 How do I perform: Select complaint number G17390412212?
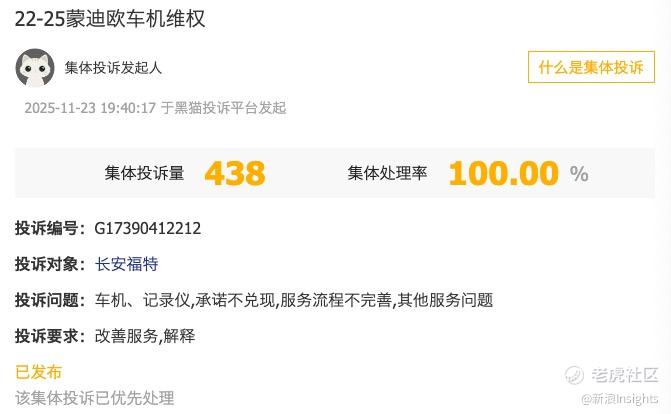click(148, 228)
